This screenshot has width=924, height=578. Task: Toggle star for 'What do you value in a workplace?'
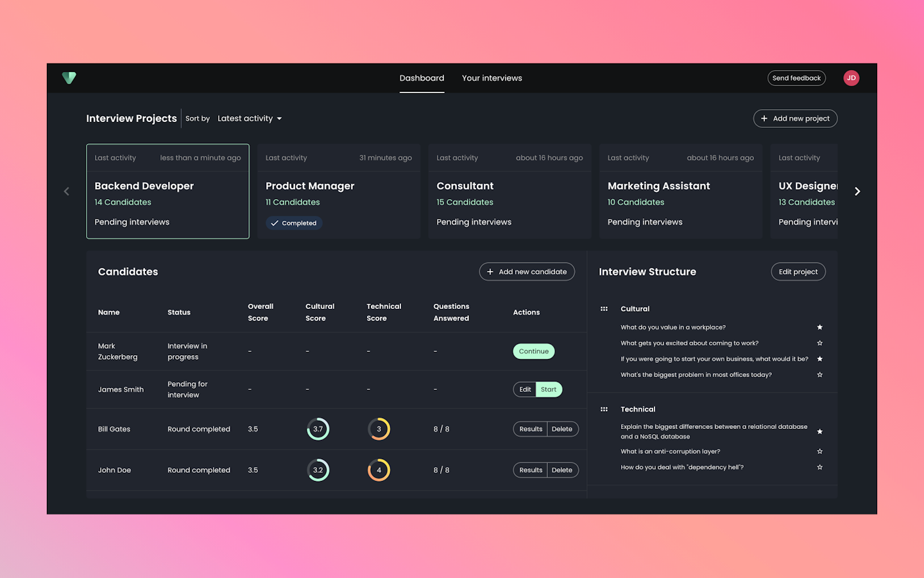click(819, 328)
